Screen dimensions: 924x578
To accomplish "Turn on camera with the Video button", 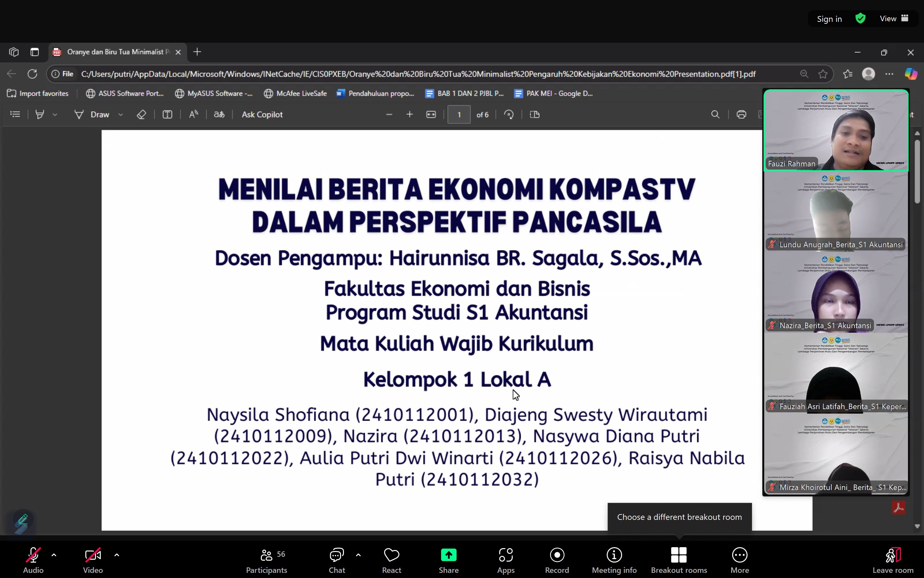I will pyautogui.click(x=93, y=560).
